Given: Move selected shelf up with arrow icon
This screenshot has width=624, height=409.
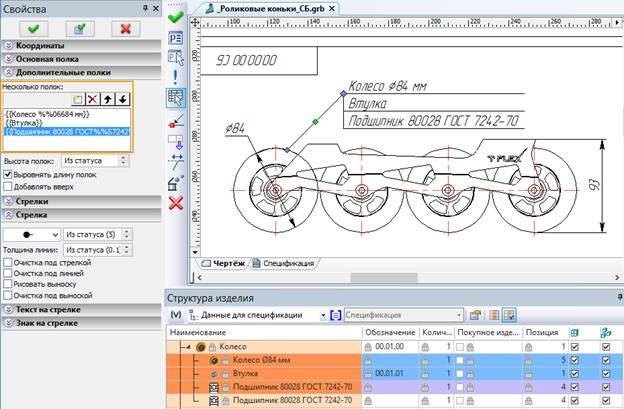Looking at the screenshot, I should point(107,100).
